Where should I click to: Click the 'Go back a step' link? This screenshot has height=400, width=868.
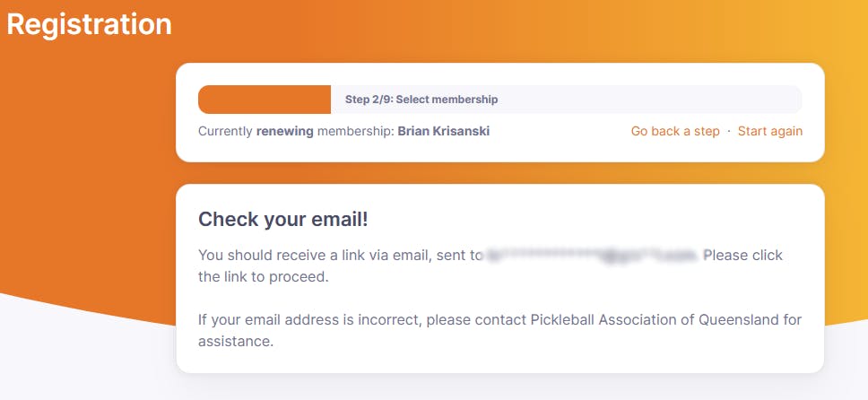(674, 131)
